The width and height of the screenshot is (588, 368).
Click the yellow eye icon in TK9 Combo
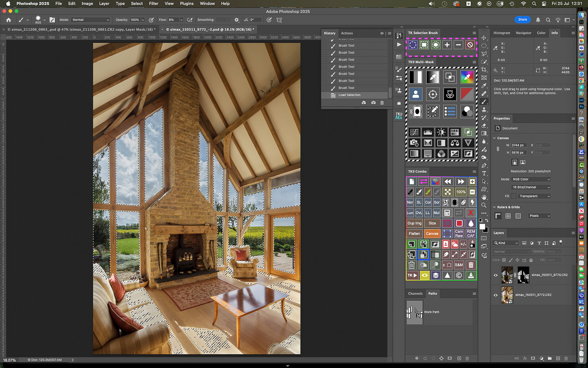point(425,275)
